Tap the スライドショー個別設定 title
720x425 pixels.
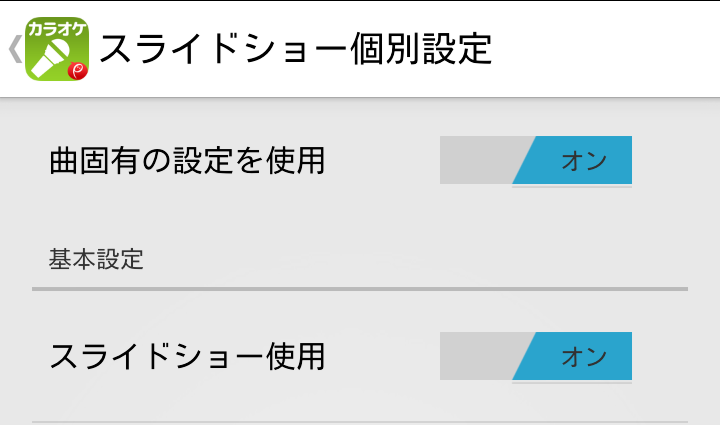[x=296, y=49]
